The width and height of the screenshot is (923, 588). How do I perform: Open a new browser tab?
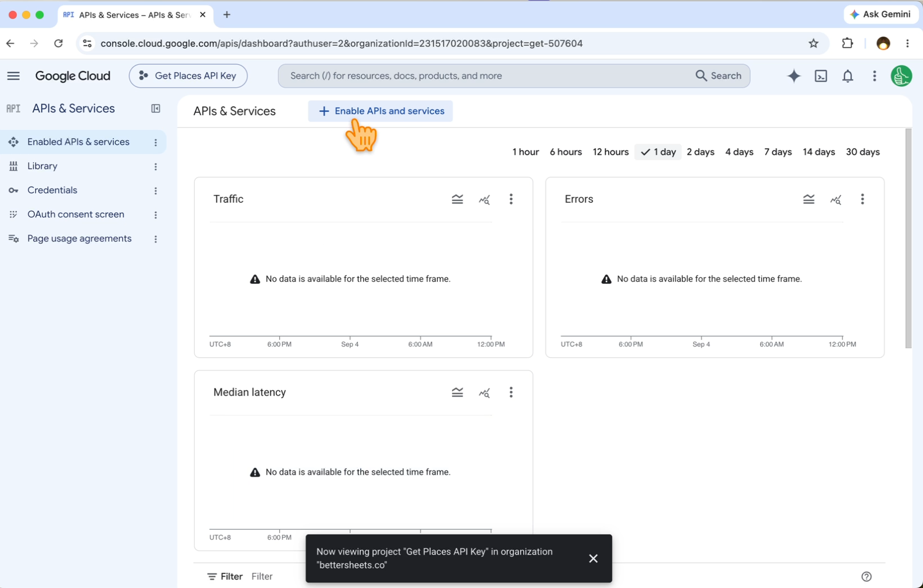(227, 15)
